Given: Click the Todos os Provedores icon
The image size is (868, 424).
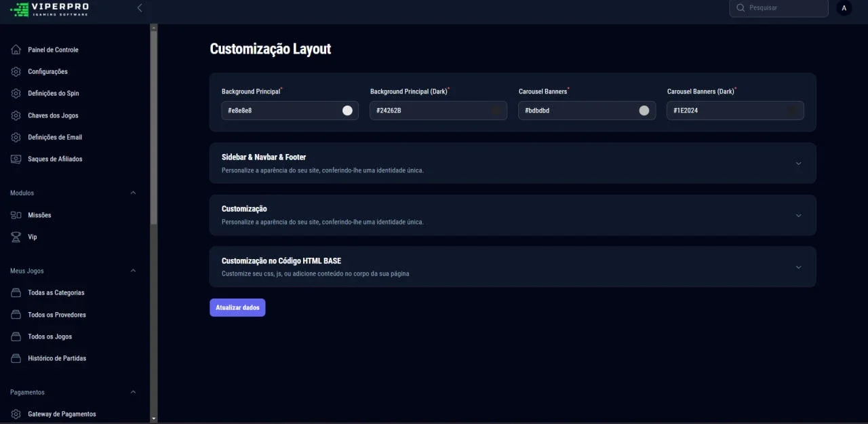Looking at the screenshot, I should click(x=16, y=315).
